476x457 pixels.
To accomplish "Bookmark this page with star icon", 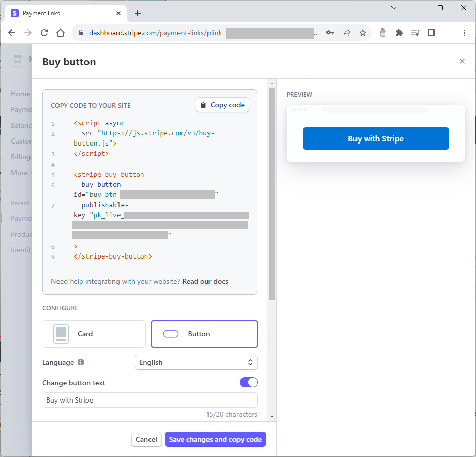I will [x=363, y=33].
